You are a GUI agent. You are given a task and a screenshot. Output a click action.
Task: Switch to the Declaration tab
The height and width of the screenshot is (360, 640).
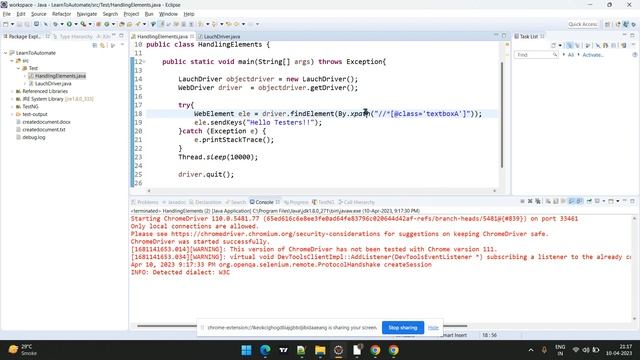205,202
